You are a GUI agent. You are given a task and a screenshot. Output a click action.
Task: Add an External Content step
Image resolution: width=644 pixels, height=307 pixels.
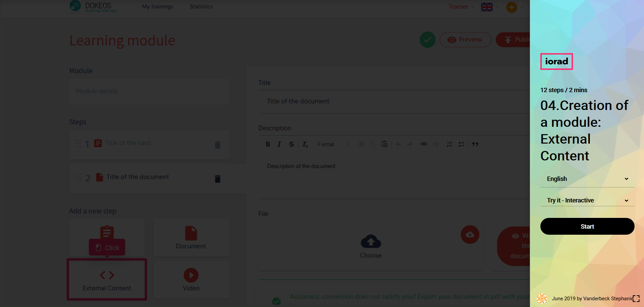click(107, 279)
